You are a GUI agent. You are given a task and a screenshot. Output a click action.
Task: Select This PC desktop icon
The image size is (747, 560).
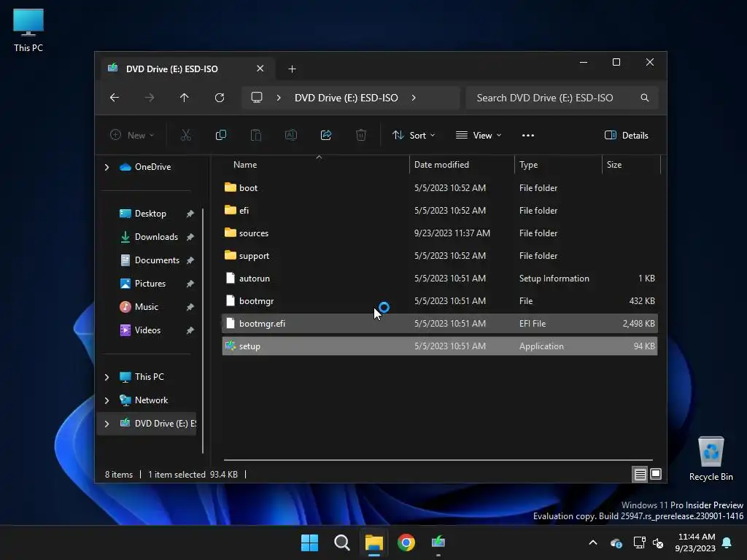(28, 30)
